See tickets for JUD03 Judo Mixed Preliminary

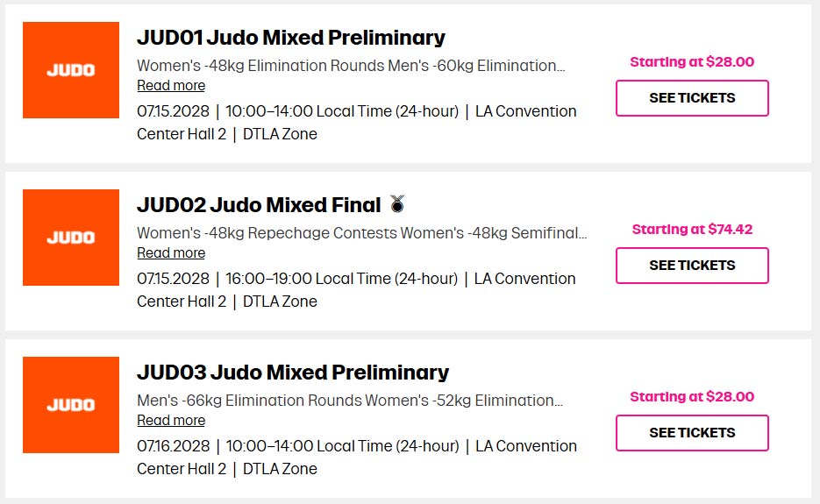point(692,433)
